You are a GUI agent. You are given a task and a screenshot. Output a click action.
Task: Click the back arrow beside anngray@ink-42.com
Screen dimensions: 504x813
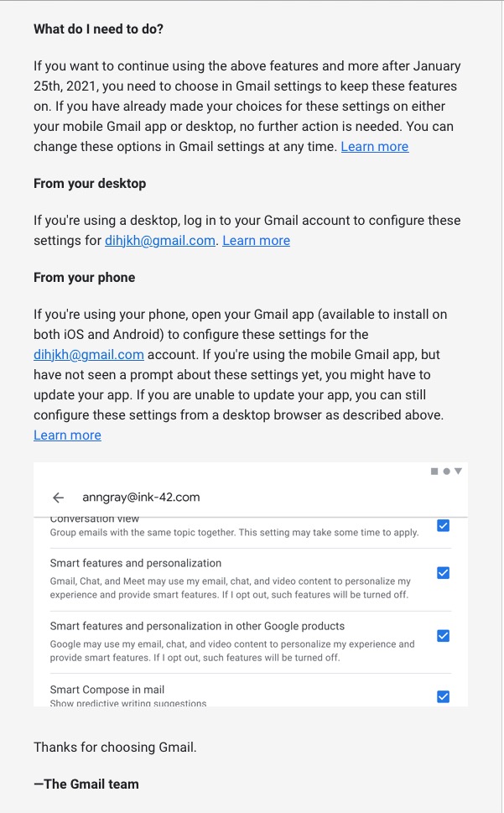pyautogui.click(x=58, y=497)
